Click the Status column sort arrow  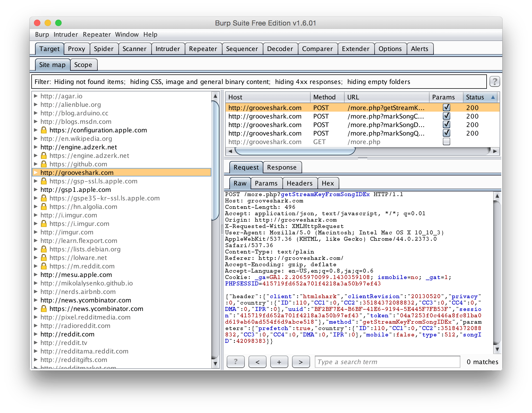coord(493,97)
